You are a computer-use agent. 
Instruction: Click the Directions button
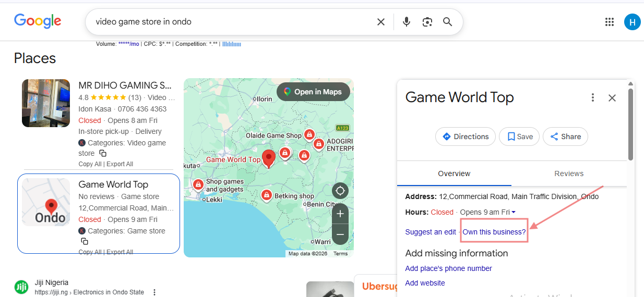click(x=466, y=137)
